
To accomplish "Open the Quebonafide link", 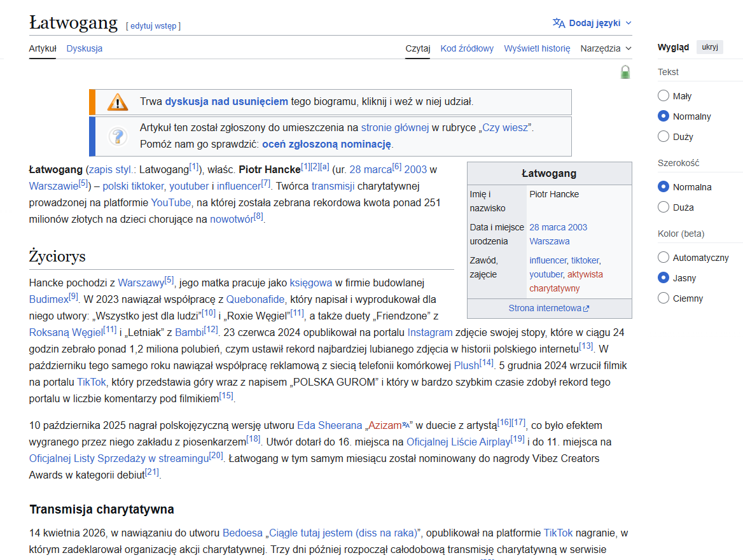I will (255, 299).
